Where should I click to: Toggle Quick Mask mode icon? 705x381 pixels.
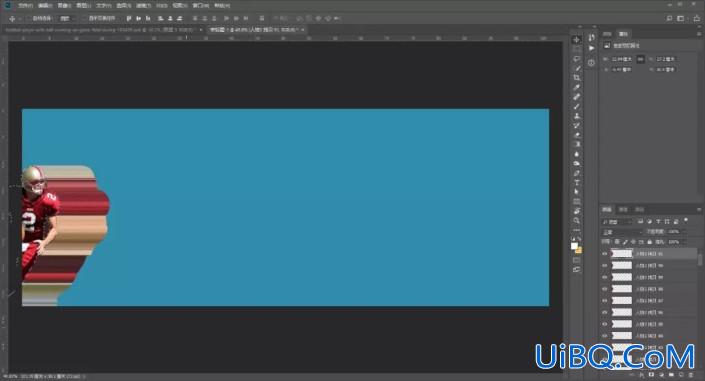point(576,260)
